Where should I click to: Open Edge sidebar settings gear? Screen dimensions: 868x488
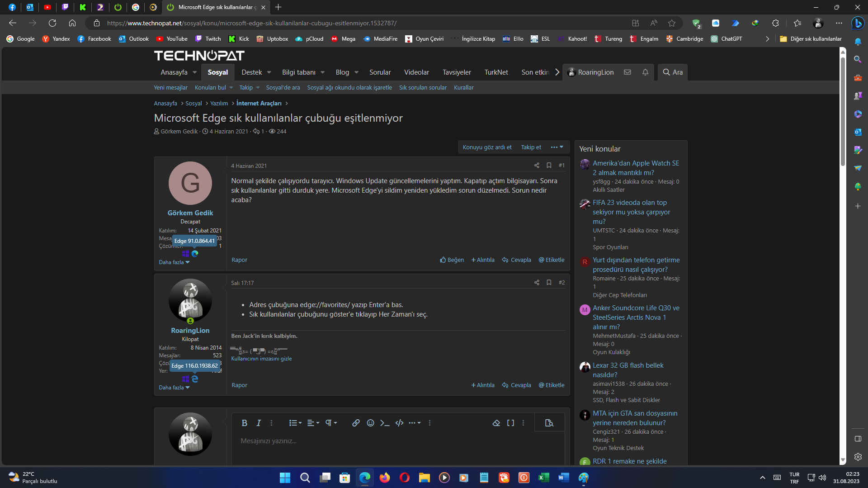click(x=858, y=457)
